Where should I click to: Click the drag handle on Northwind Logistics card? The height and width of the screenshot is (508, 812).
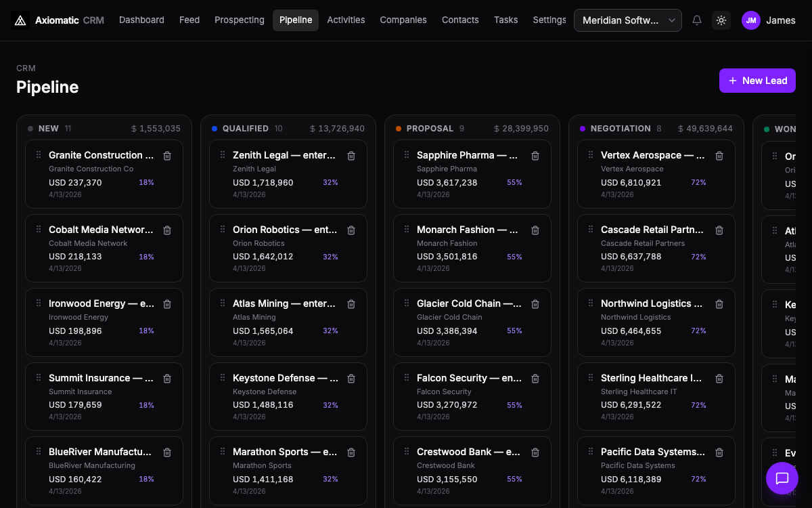tap(589, 303)
